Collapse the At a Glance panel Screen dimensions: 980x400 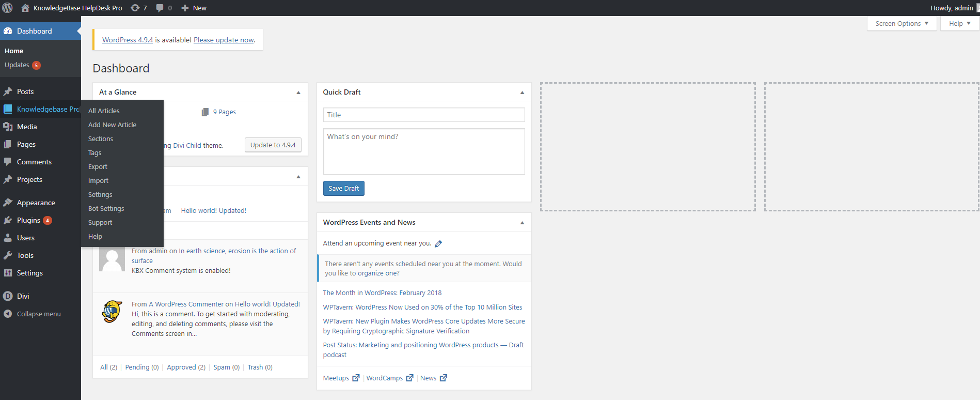click(x=298, y=93)
